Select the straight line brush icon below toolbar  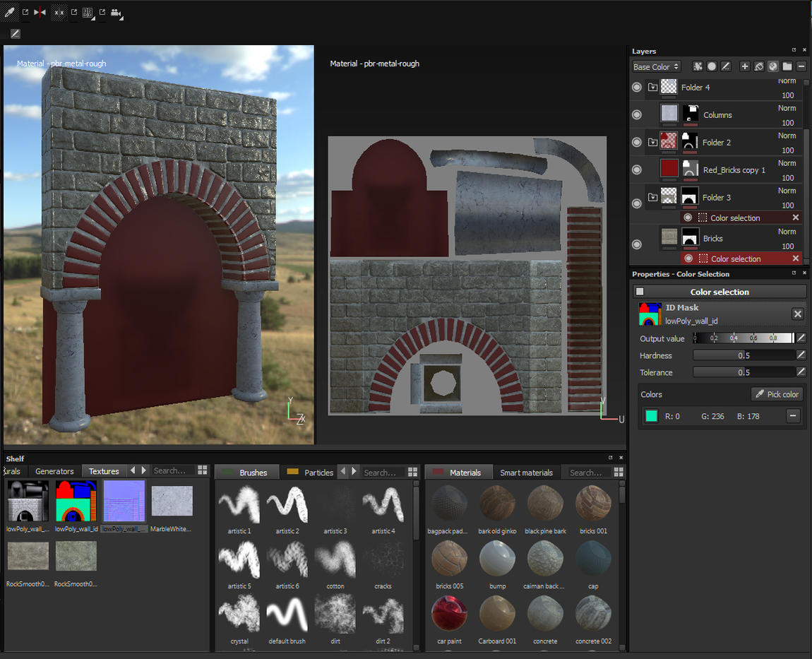(x=15, y=34)
